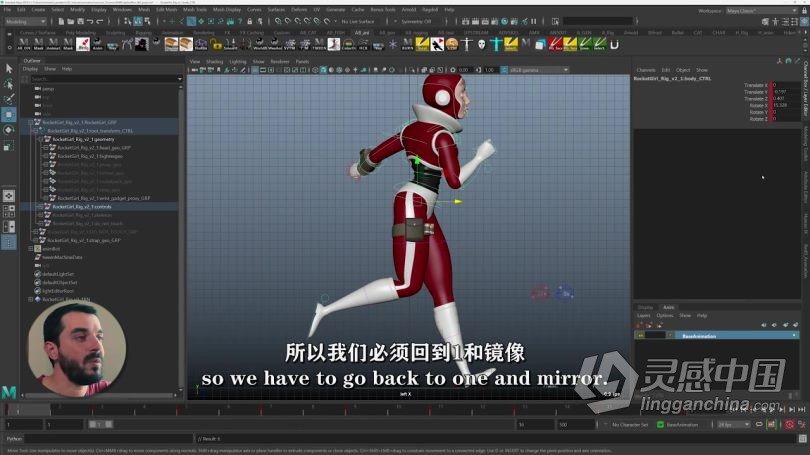Click the Outliner horizontal scrollbar
The image size is (810, 455).
pyautogui.click(x=98, y=396)
